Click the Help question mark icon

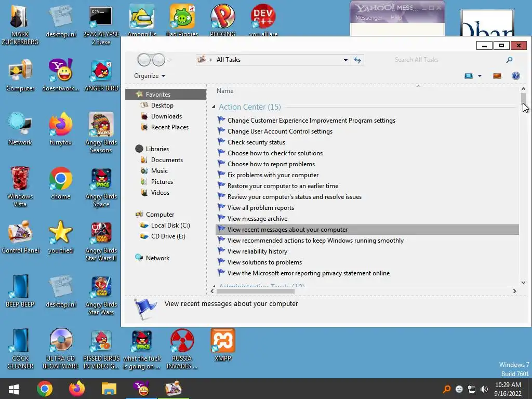(515, 76)
